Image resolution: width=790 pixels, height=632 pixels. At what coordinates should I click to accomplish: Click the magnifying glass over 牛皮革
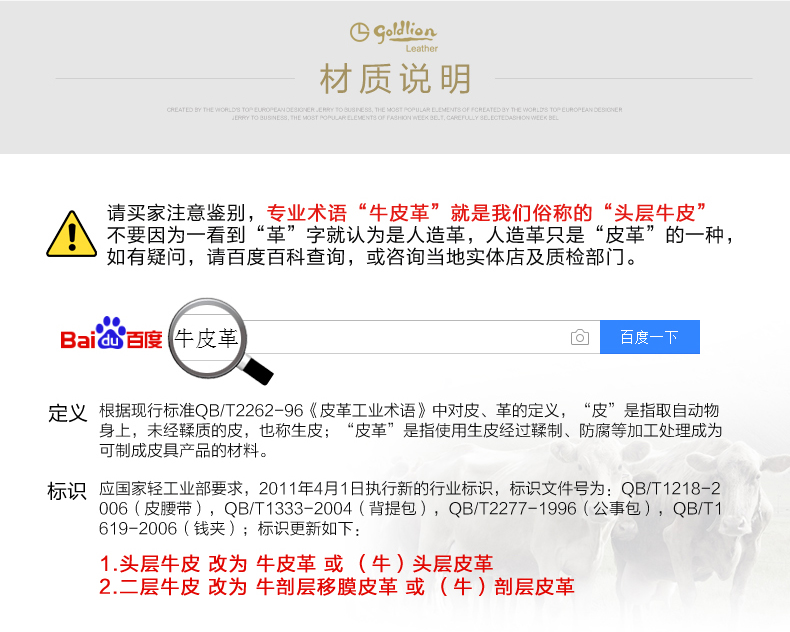tap(220, 341)
